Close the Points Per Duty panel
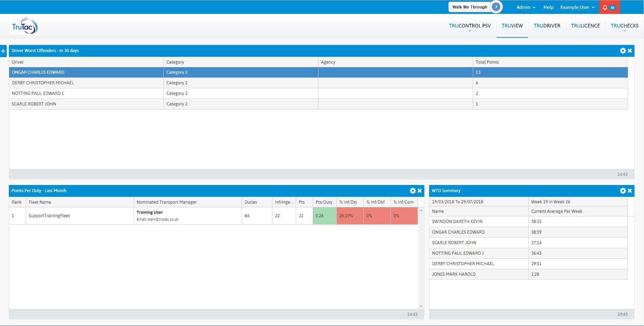The height and width of the screenshot is (326, 644). (x=420, y=191)
